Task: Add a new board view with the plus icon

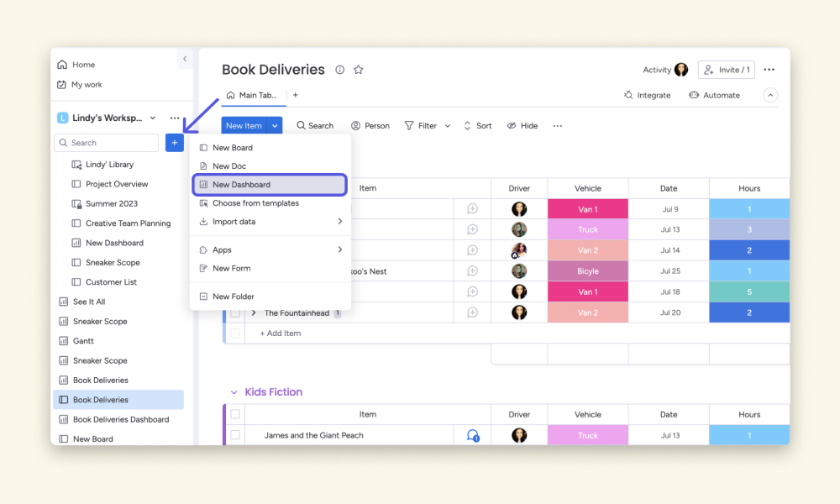Action: click(x=295, y=95)
